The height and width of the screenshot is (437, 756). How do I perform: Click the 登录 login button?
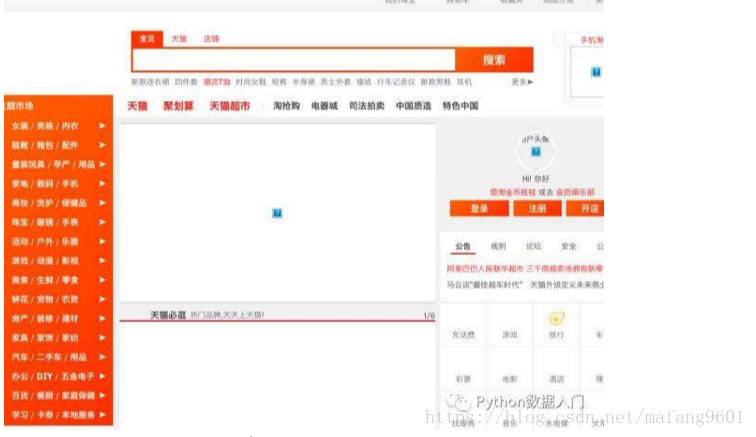[x=479, y=208]
